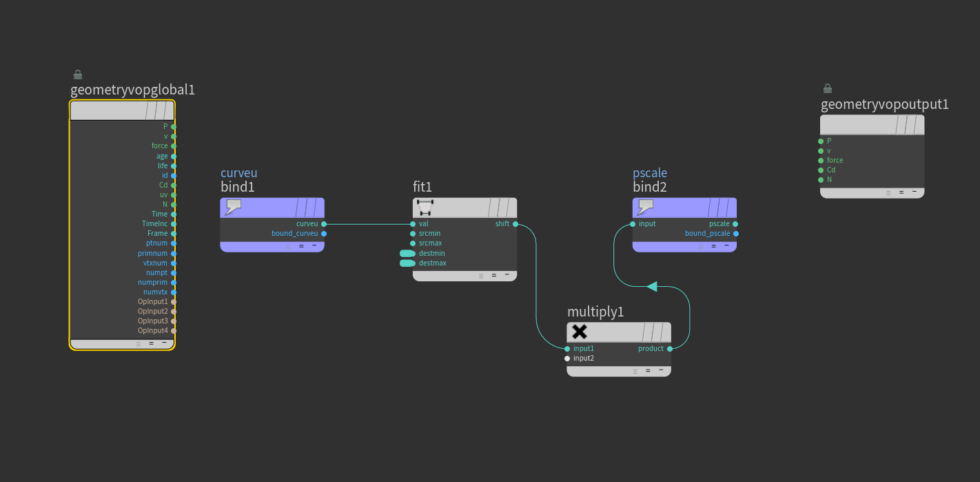
Task: Select the multiply1 node name label
Action: pyautogui.click(x=595, y=312)
